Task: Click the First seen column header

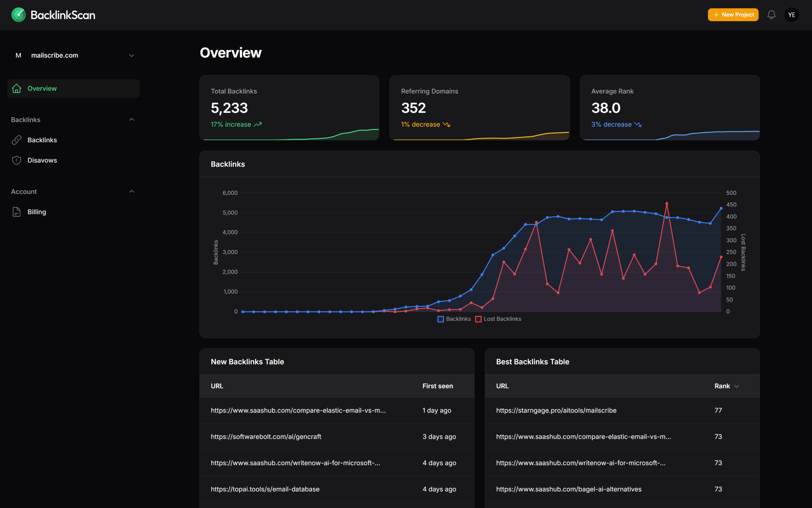Action: point(438,386)
